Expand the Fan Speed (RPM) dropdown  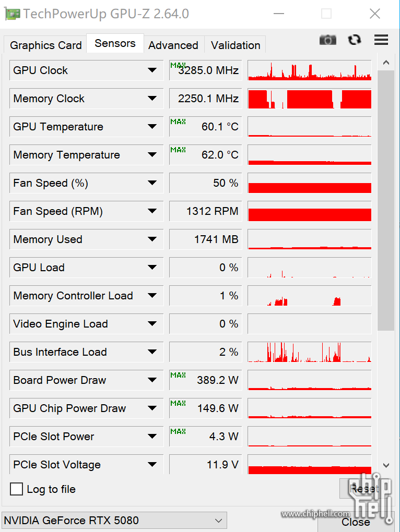(x=152, y=211)
